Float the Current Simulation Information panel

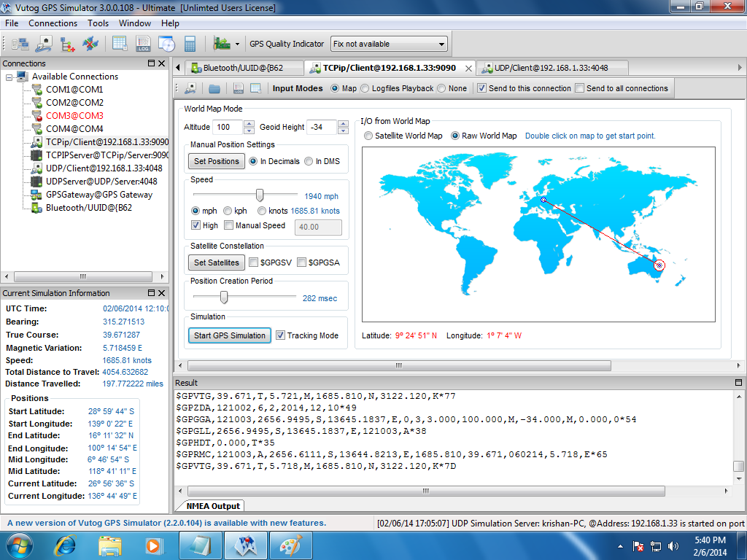click(x=152, y=293)
